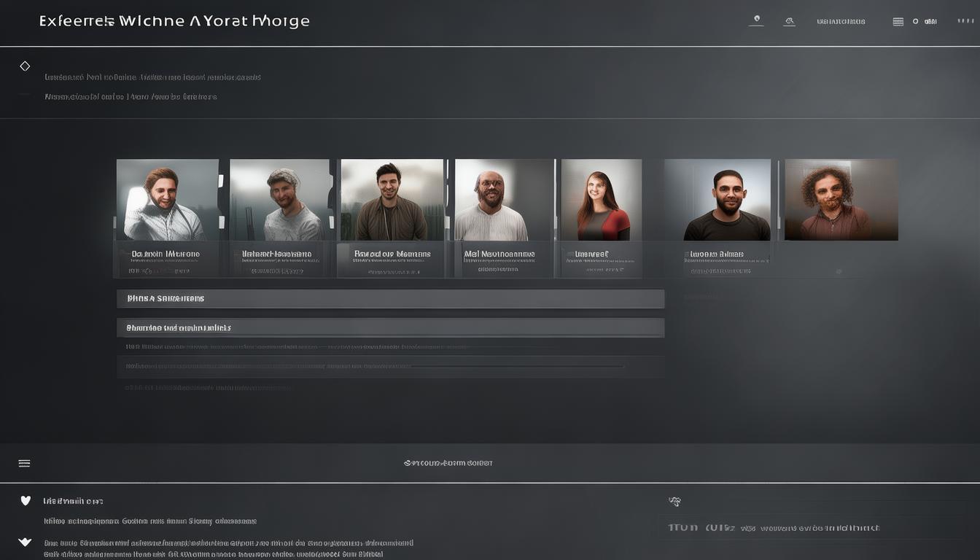The height and width of the screenshot is (560, 980).
Task: Click the centered label in the bottom bar
Action: (x=448, y=463)
